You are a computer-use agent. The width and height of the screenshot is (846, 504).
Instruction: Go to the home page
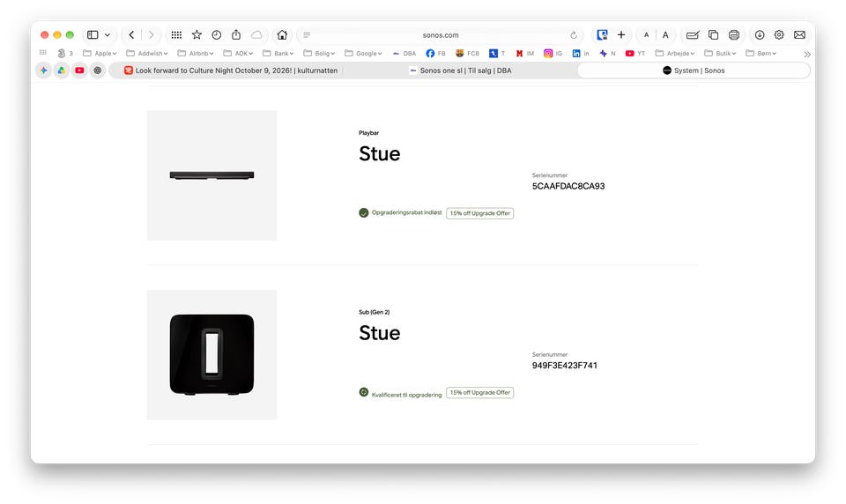282,35
